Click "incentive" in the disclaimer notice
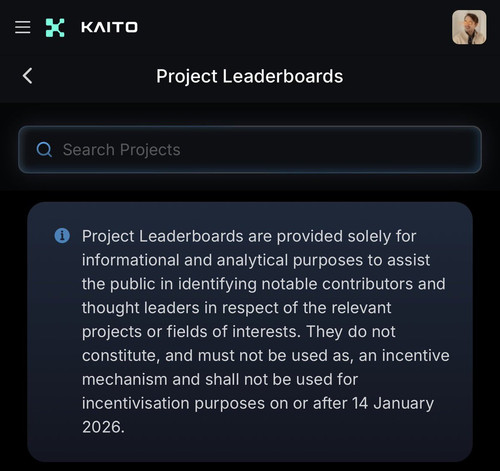 pyautogui.click(x=415, y=355)
